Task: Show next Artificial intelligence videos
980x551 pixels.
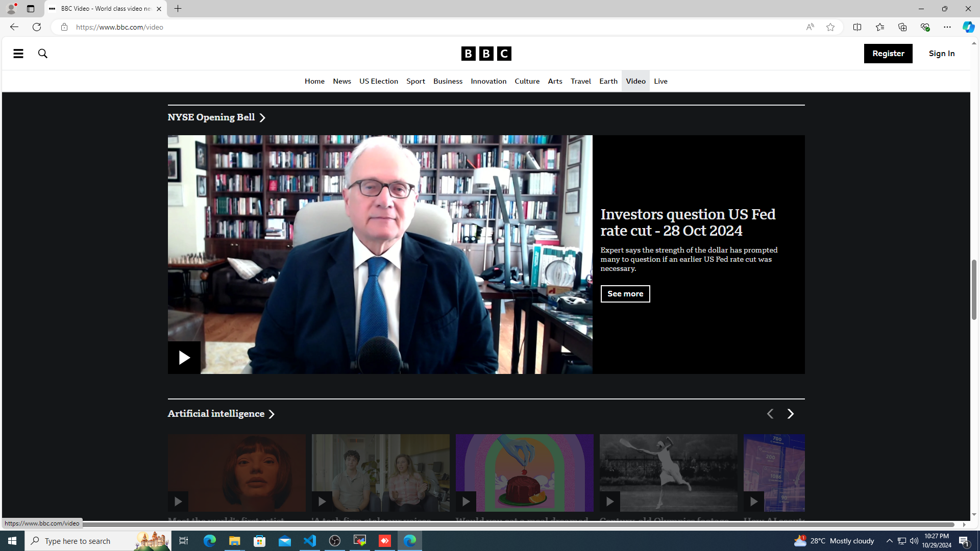Action: pos(790,414)
